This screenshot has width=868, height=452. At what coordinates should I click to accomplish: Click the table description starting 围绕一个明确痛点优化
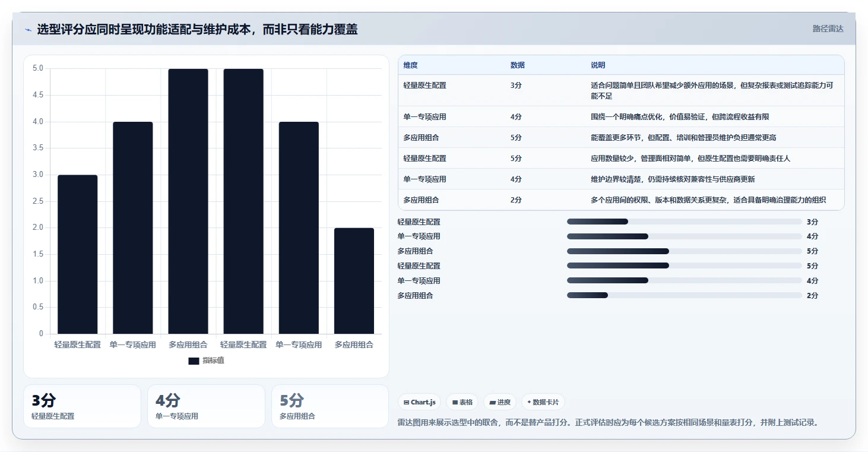click(x=680, y=117)
